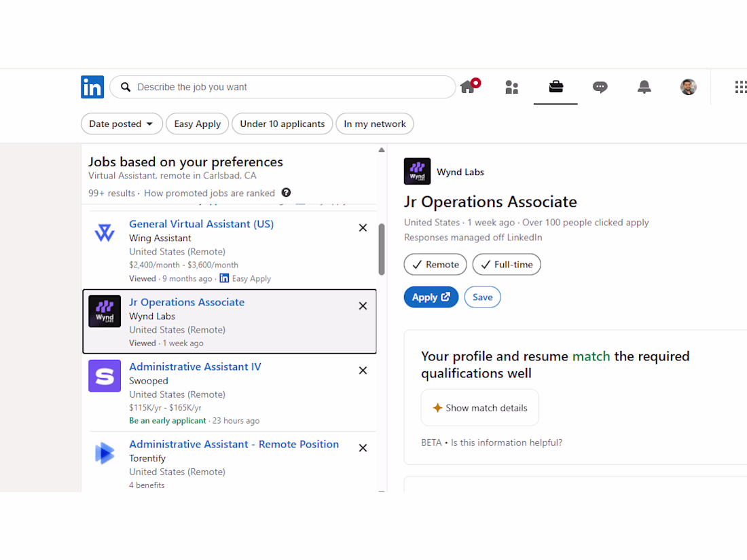Open the Messaging chat bubble icon

pyautogui.click(x=600, y=87)
